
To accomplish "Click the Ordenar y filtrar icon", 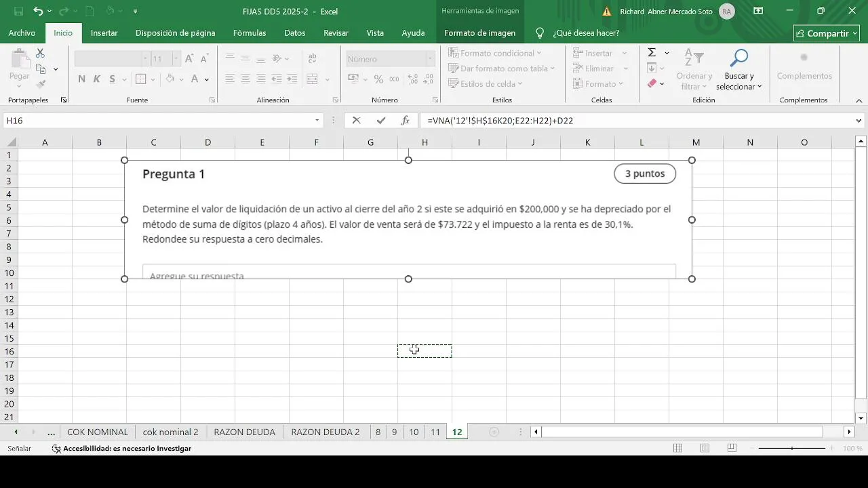I will pyautogui.click(x=693, y=58).
